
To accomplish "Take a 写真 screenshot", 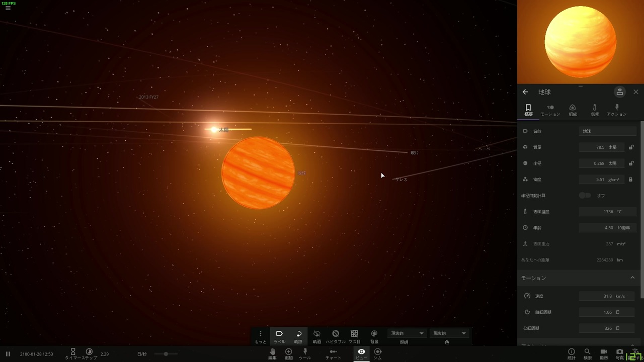I will coord(619,354).
